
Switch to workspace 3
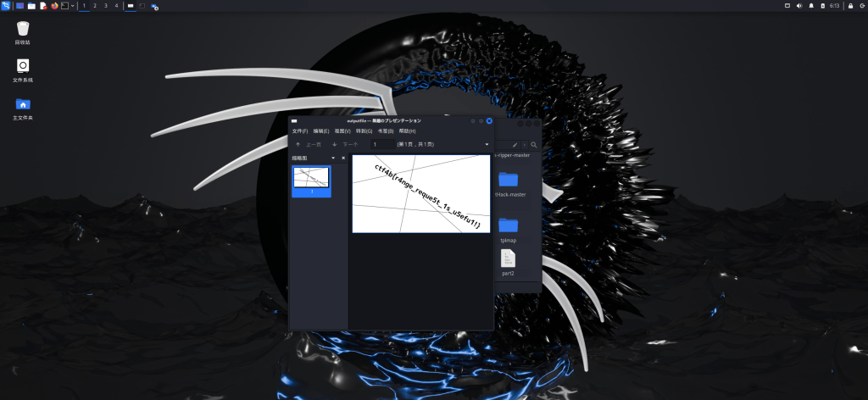105,6
